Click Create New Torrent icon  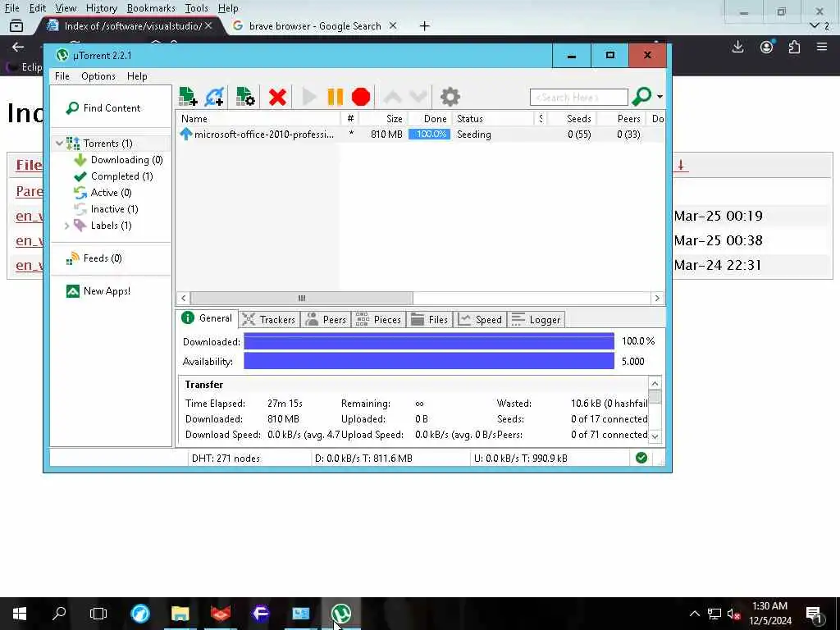[x=245, y=97]
